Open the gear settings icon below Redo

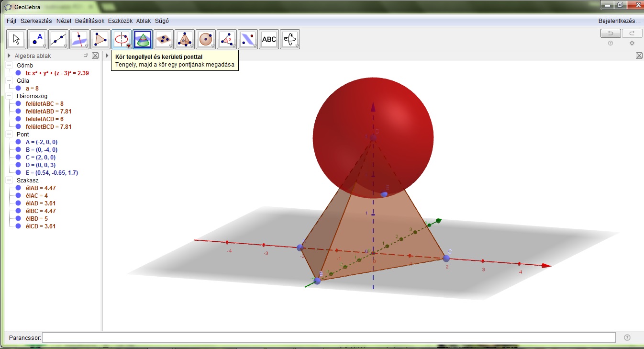(x=632, y=43)
